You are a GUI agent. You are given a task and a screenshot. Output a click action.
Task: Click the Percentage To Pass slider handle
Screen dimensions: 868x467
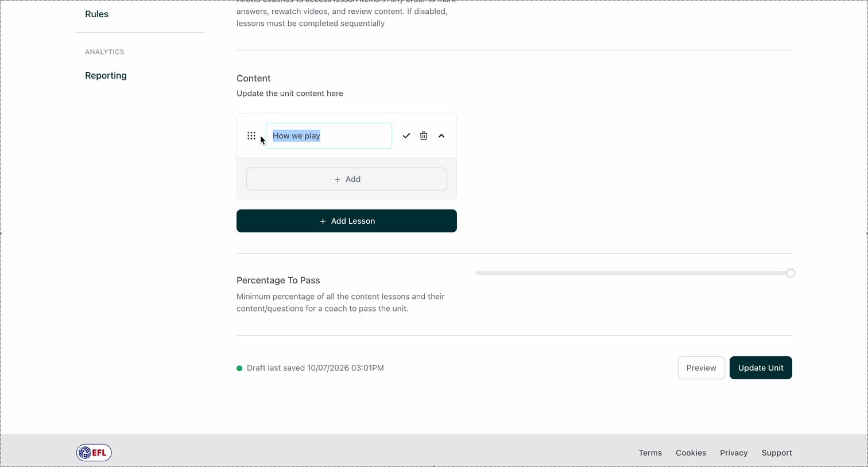pos(790,273)
